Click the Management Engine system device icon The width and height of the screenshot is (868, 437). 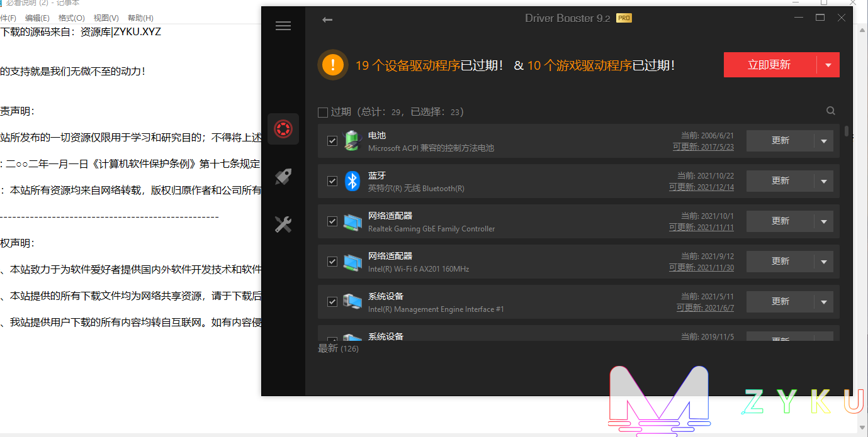click(352, 302)
